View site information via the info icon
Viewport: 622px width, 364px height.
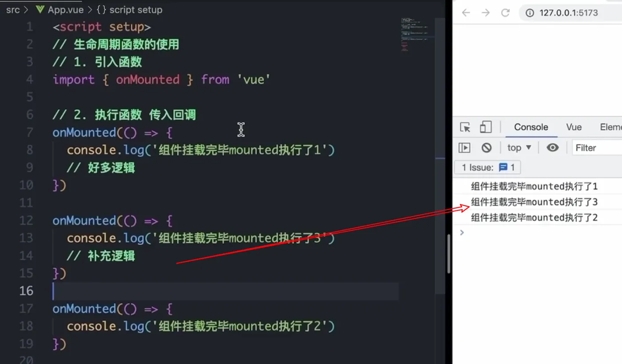(530, 13)
